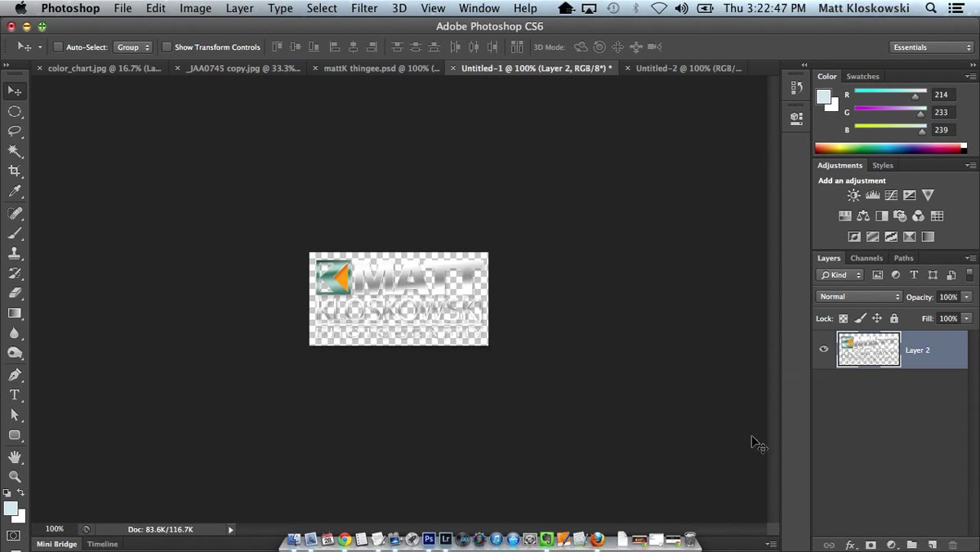Open the Auto-Select Group dropdown

[x=132, y=47]
